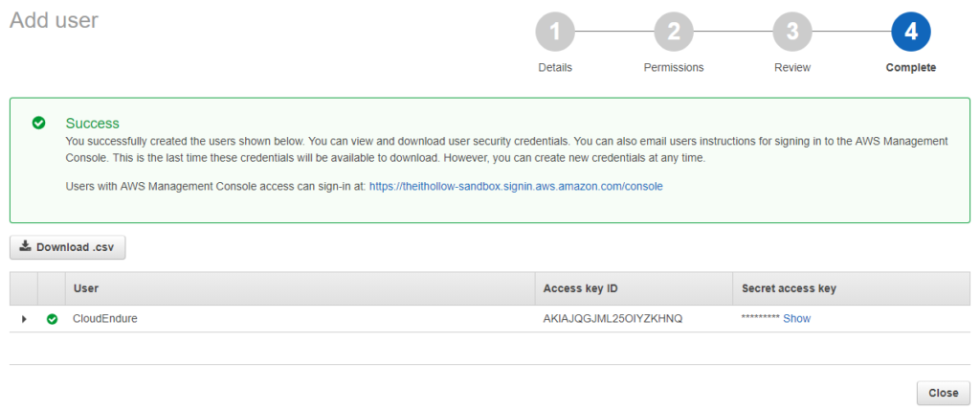The height and width of the screenshot is (411, 980).
Task: Select the Details step label
Action: click(x=555, y=68)
